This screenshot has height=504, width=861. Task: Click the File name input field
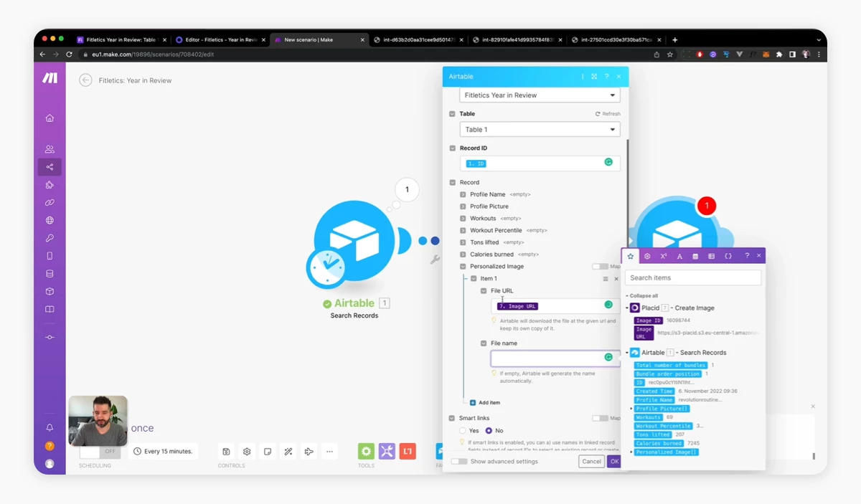click(x=555, y=358)
